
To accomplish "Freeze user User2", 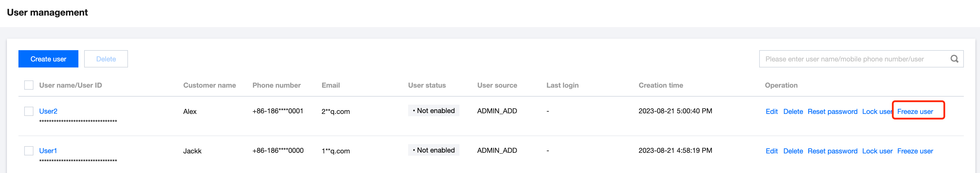I will pos(915,111).
